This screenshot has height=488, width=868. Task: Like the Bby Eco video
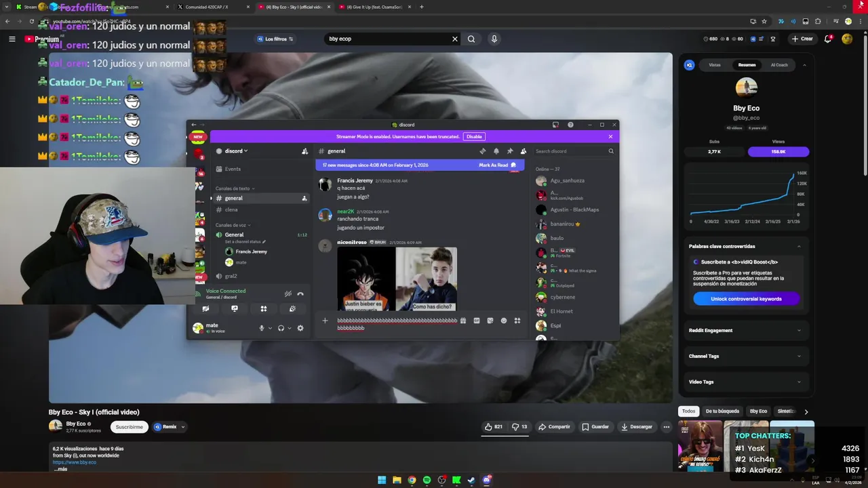pyautogui.click(x=494, y=427)
